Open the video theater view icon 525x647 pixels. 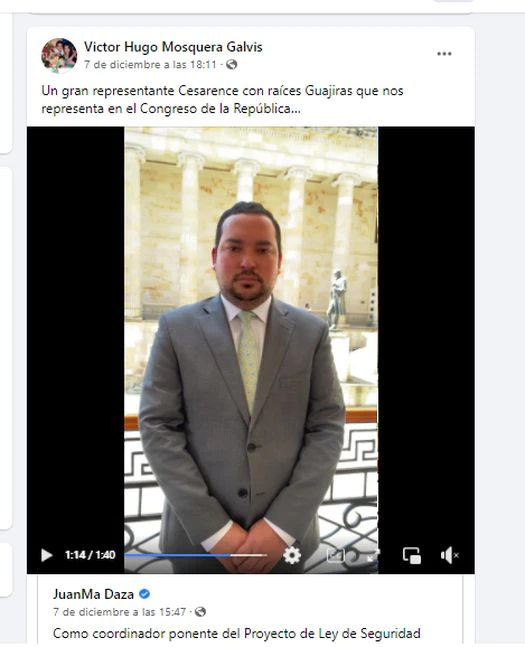point(336,555)
